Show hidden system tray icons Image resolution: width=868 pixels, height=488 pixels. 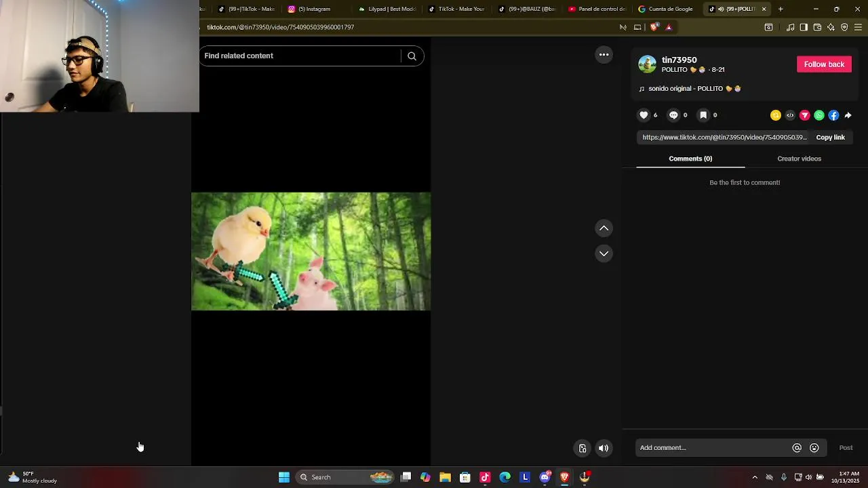[x=755, y=477]
